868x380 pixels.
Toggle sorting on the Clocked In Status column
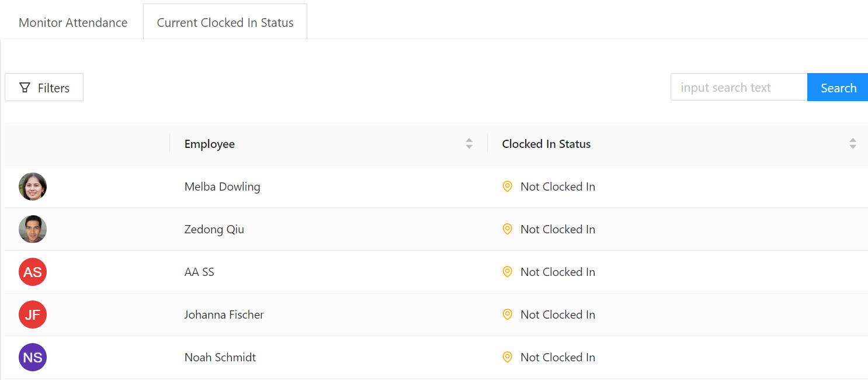coord(853,143)
